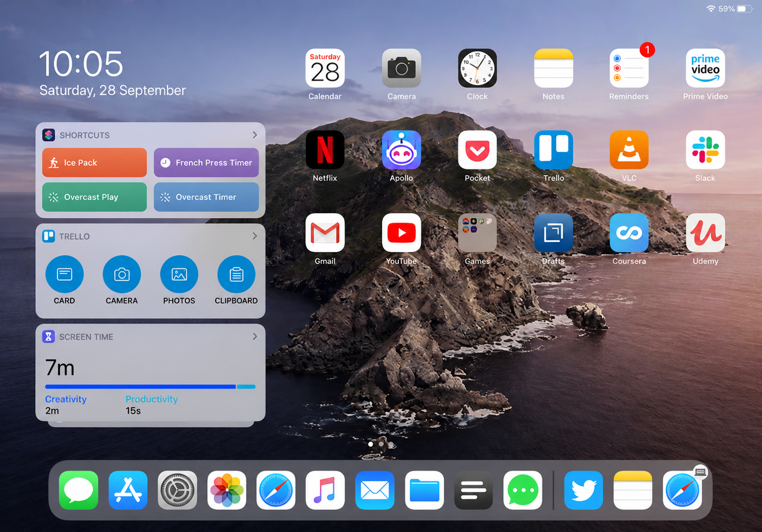Open the Slack app

(705, 150)
